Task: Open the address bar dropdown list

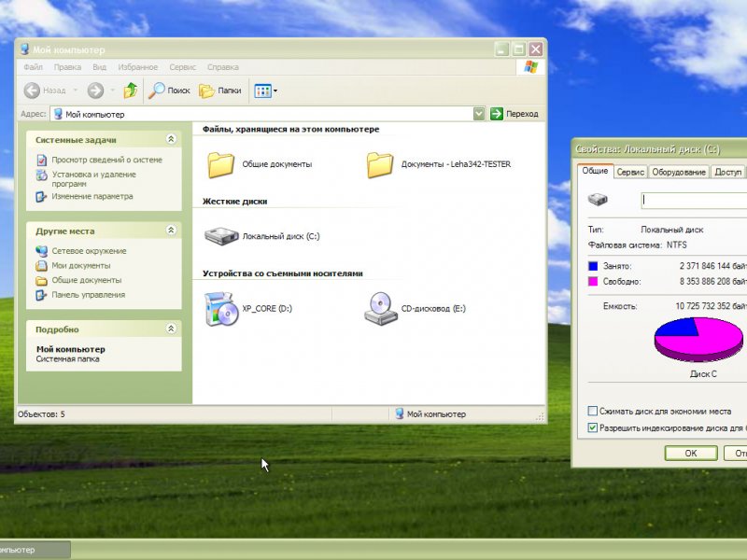Action: coord(479,114)
